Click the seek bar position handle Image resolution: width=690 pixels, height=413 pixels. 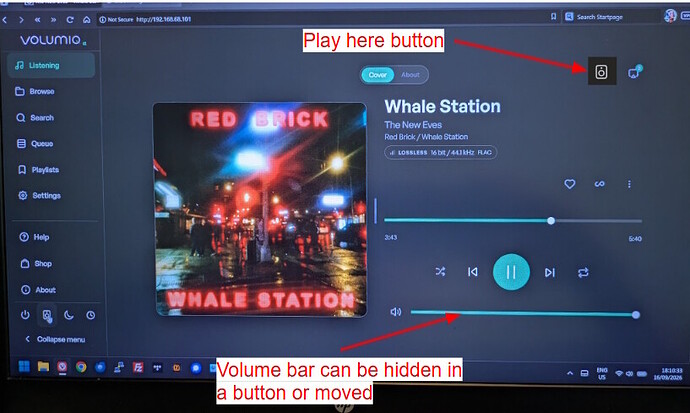coord(551,221)
